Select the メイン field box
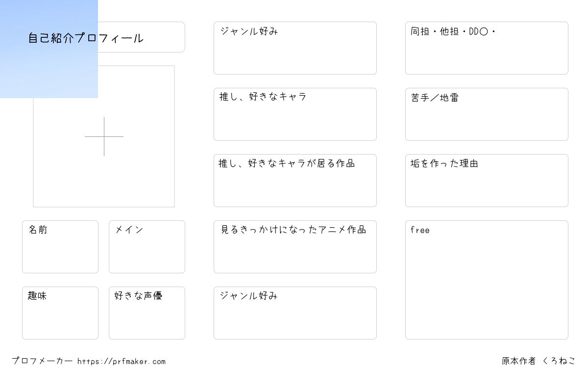This screenshot has height=368, width=588. [x=147, y=247]
